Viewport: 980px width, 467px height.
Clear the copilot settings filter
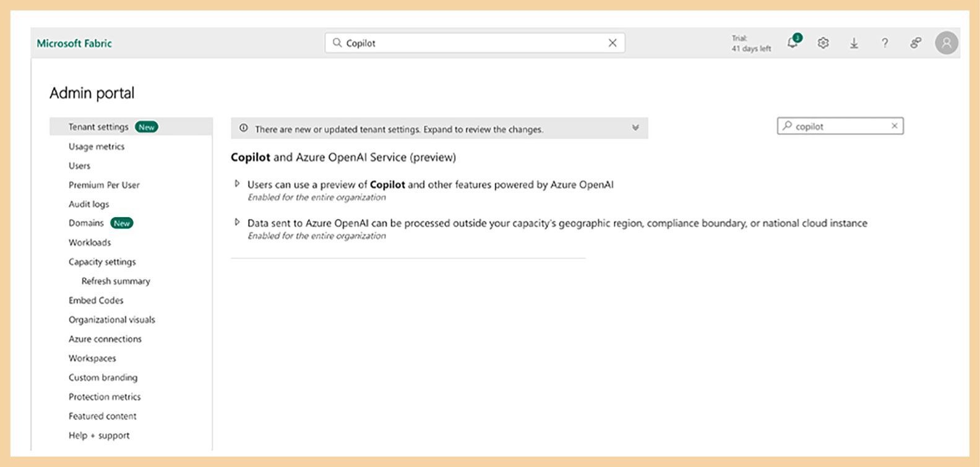click(894, 126)
